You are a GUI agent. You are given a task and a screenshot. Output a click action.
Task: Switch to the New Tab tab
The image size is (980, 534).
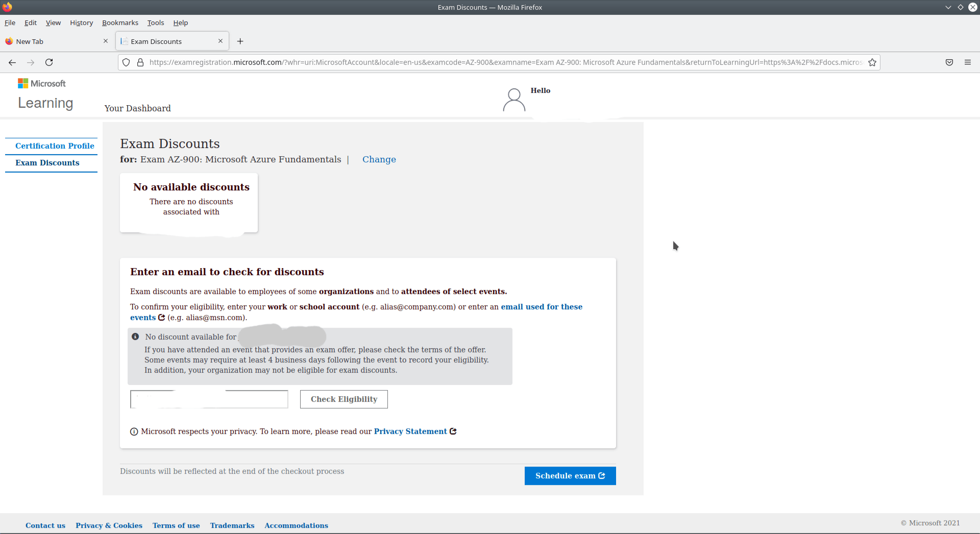pos(56,41)
